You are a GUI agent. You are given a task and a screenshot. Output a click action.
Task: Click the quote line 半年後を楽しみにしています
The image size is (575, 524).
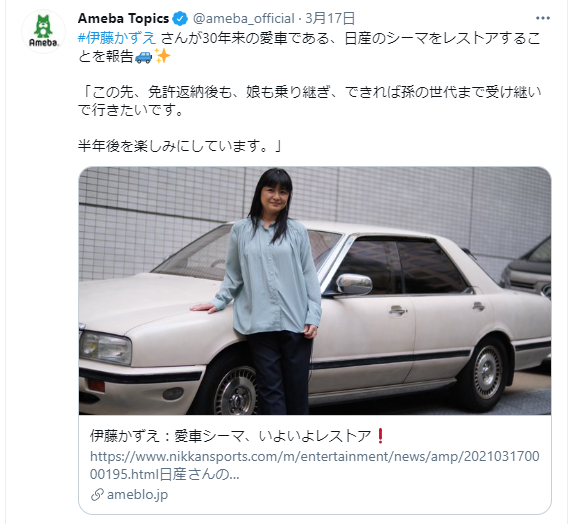point(180,146)
